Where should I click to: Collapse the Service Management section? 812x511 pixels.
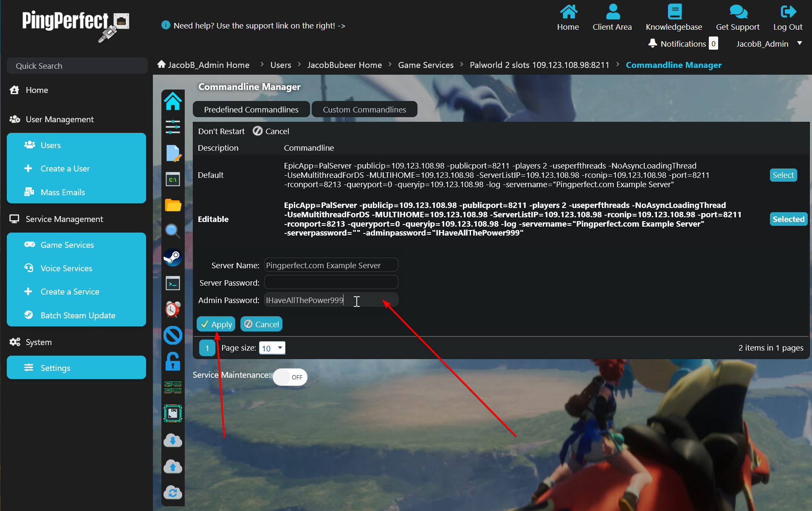[x=64, y=219]
